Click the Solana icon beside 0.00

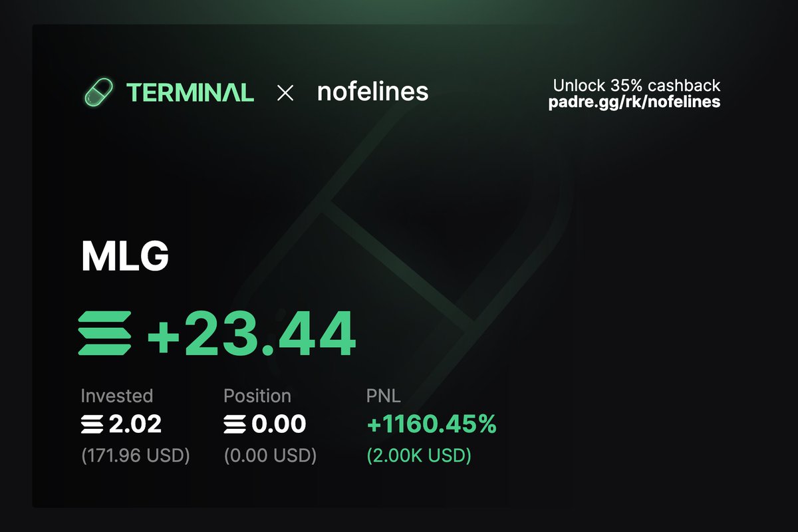click(x=235, y=424)
